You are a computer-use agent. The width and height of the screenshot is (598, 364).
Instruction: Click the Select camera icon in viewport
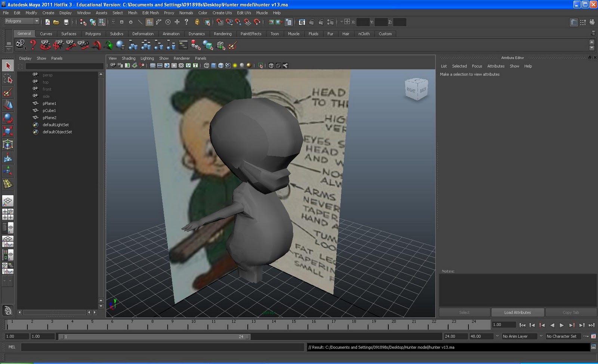tap(112, 65)
